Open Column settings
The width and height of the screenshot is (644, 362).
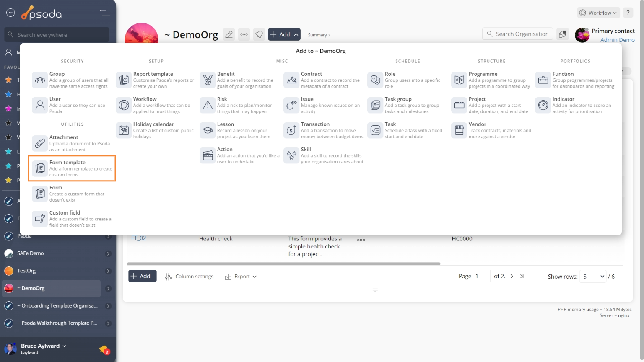click(189, 277)
